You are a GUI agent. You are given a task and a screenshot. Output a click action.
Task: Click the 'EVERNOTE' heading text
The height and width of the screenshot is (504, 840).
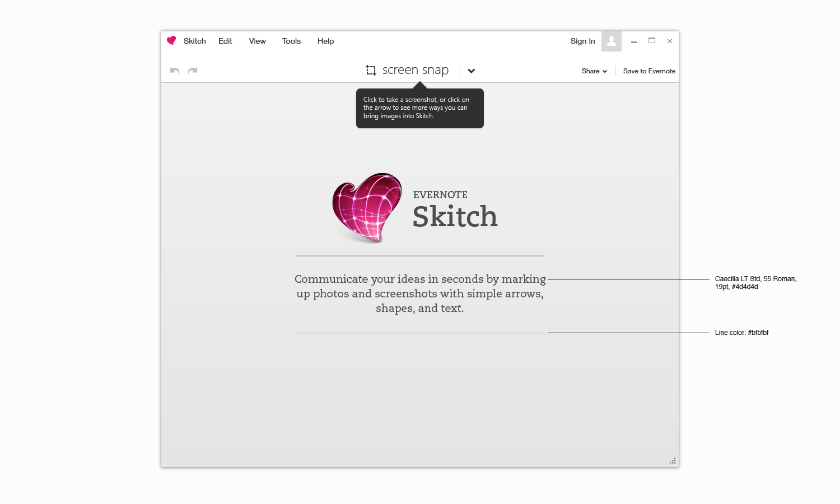coord(440,195)
